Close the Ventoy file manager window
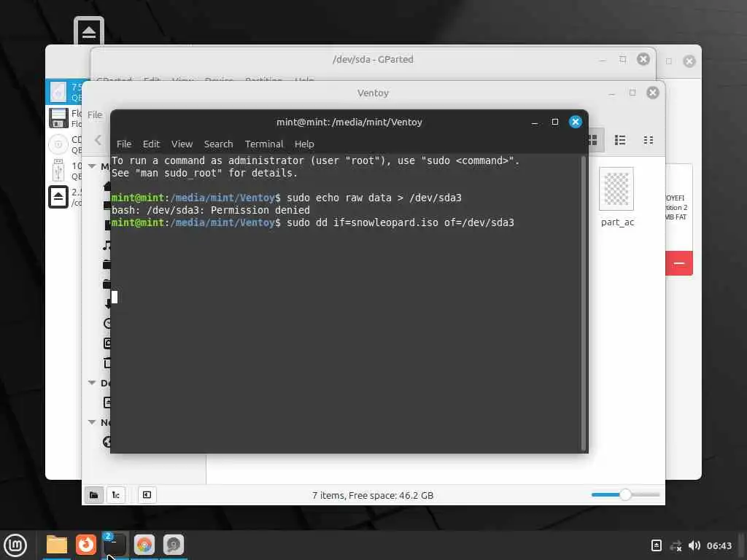The width and height of the screenshot is (747, 560). (x=653, y=93)
